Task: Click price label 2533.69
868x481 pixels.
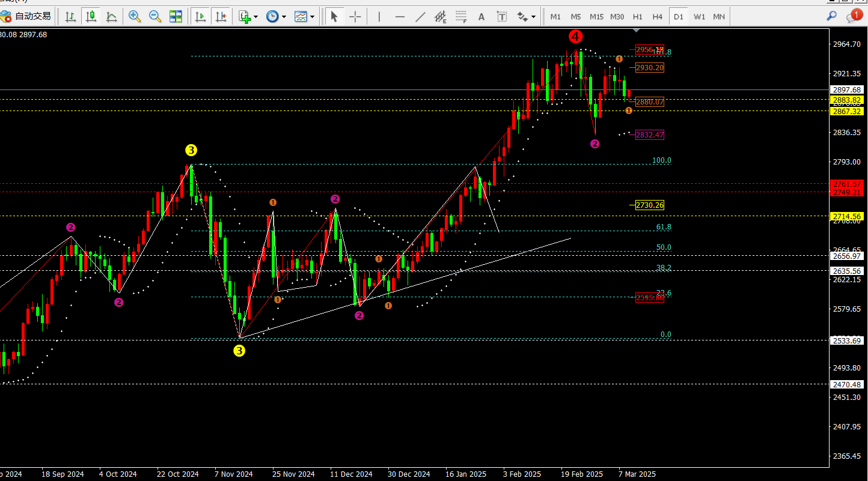Action: point(848,340)
